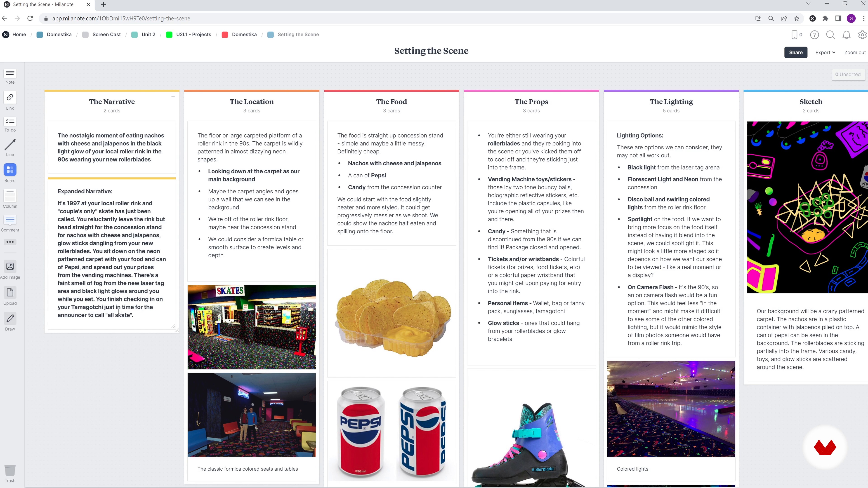This screenshot has width=868, height=488.
Task: Open notifications bell
Action: [x=847, y=35]
